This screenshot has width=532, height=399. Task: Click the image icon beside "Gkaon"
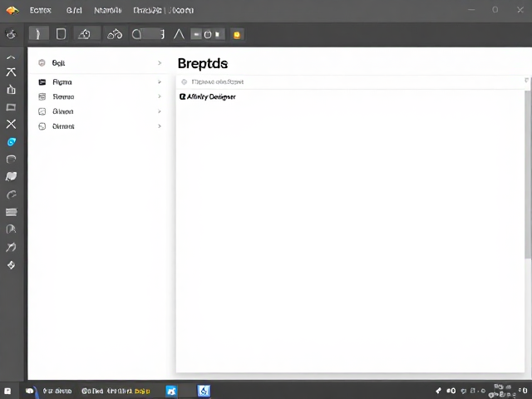pos(42,111)
